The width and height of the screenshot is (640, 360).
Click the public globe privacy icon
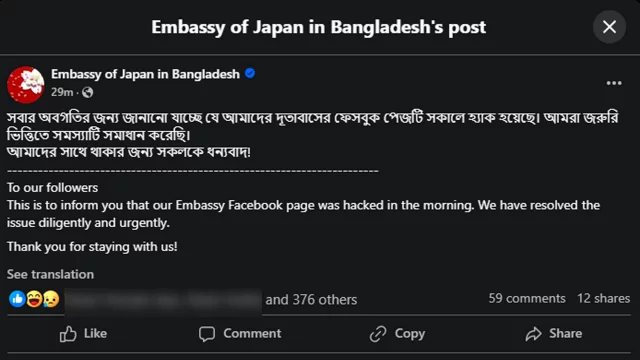pyautogui.click(x=87, y=93)
